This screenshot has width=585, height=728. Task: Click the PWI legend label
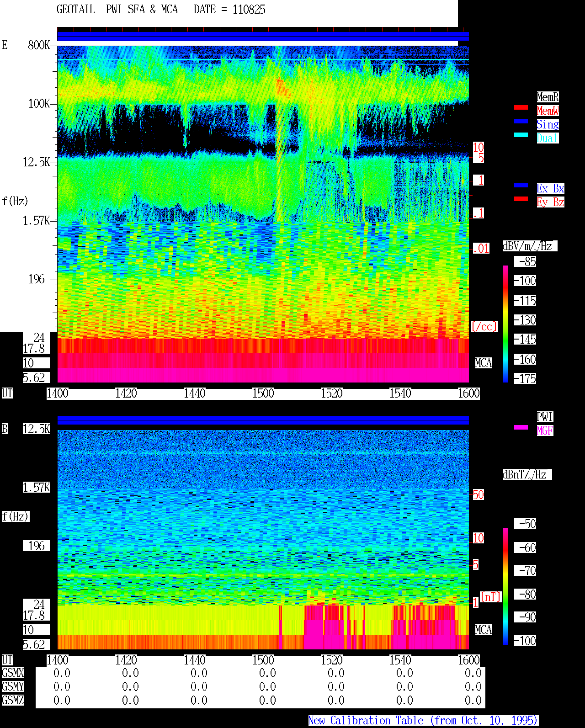[545, 417]
